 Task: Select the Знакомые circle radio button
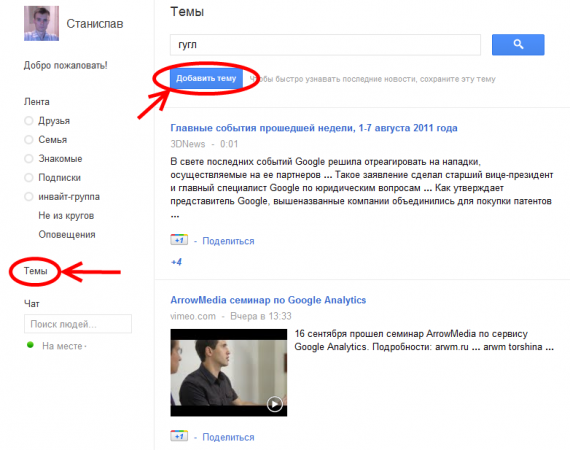[x=29, y=158]
